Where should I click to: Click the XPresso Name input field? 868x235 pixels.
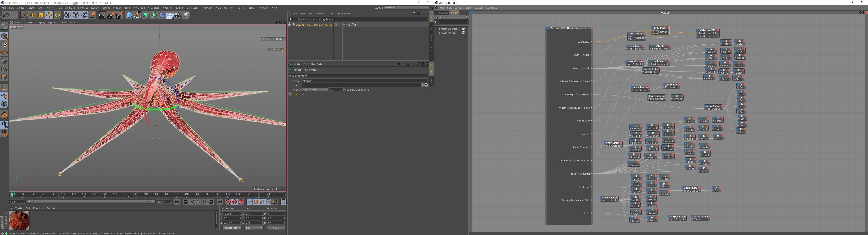coord(365,81)
